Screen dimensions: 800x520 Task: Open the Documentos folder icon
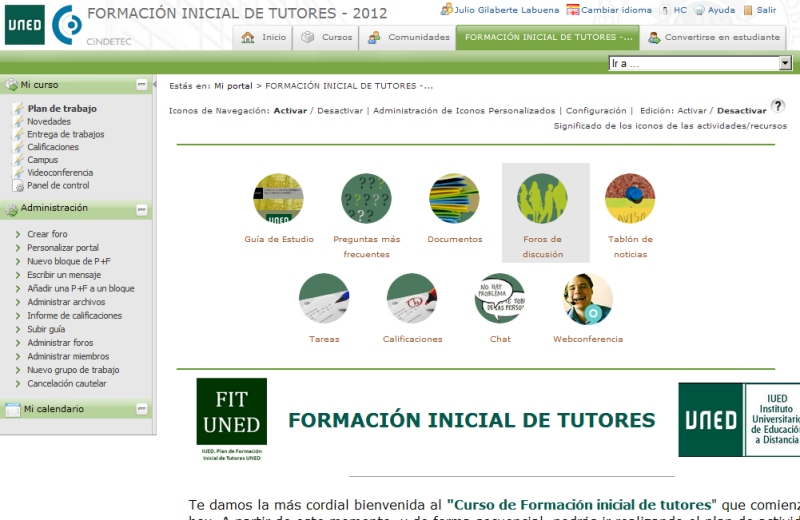tap(454, 199)
